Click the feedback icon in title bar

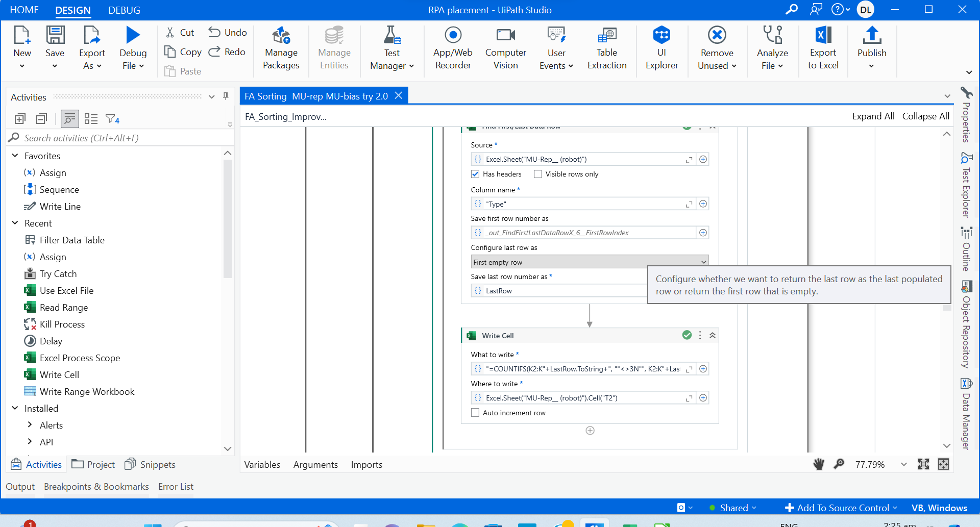(x=816, y=10)
